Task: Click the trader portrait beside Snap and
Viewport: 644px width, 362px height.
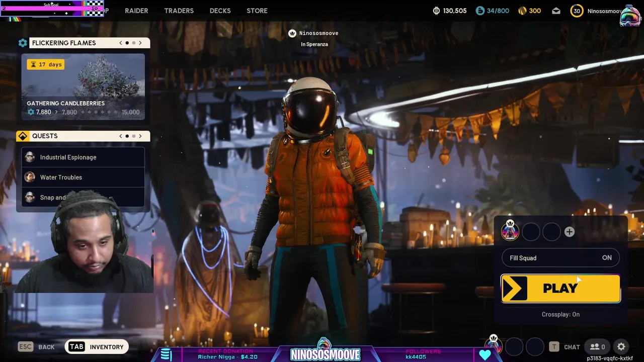Action: [x=30, y=197]
